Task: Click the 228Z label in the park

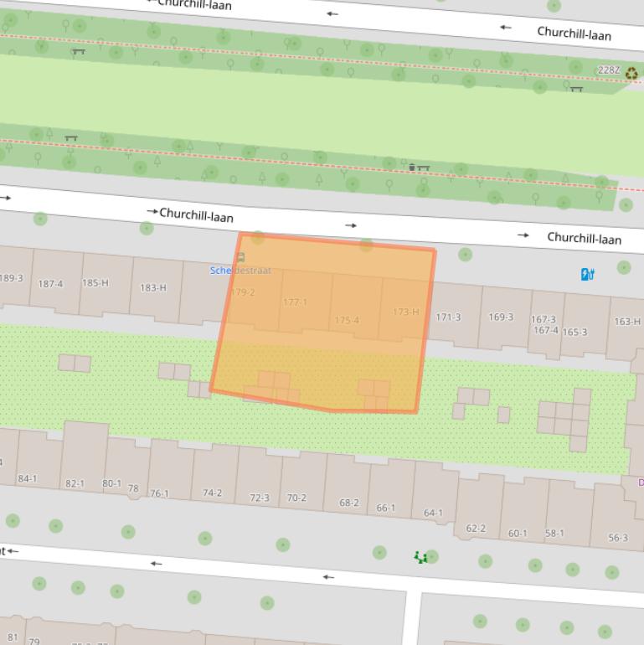Action: coord(609,70)
